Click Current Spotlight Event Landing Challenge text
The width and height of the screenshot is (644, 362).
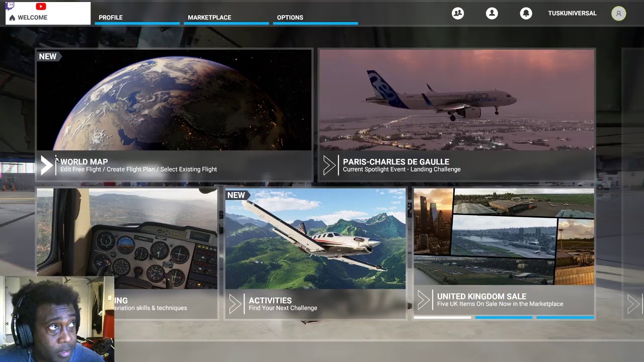click(x=401, y=169)
